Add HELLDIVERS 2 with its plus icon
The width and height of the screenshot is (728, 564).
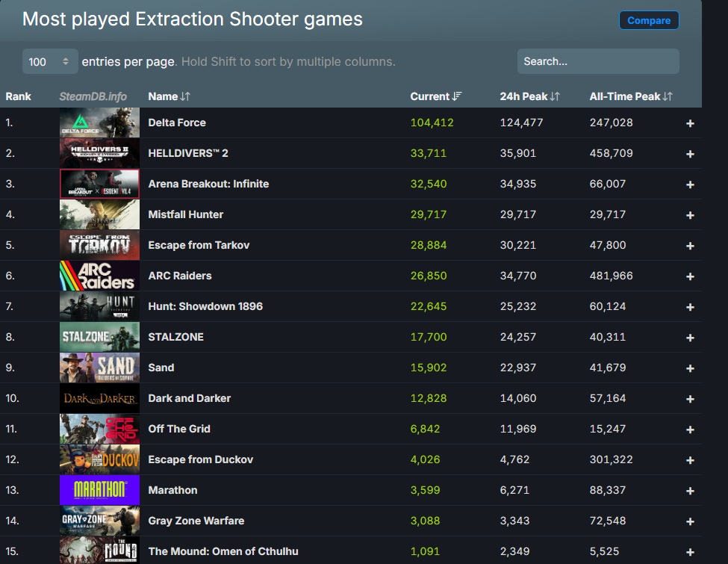pyautogui.click(x=690, y=154)
